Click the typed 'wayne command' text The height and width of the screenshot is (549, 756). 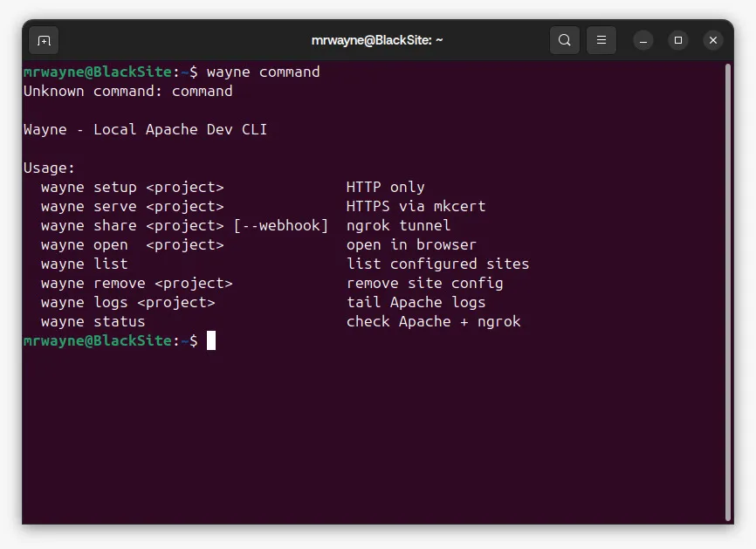[264, 72]
